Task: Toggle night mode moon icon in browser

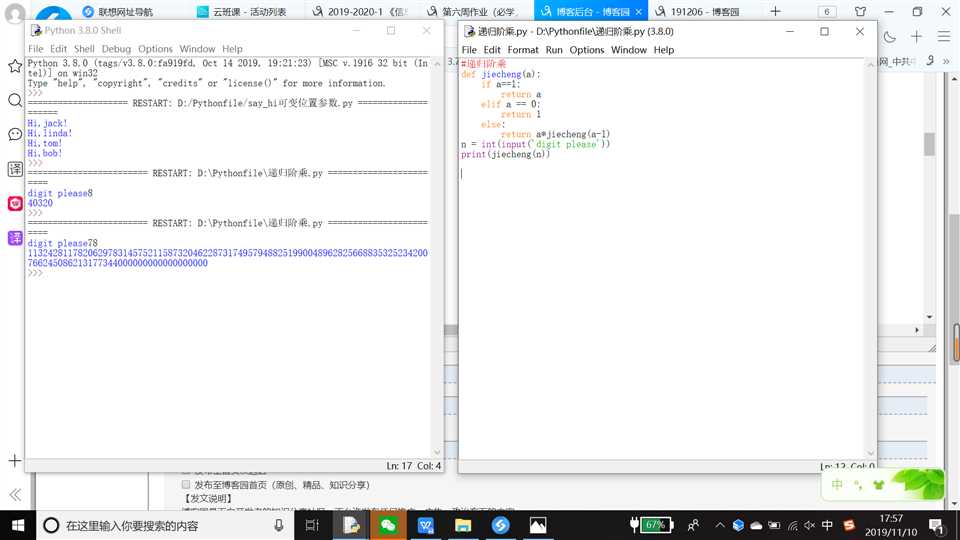Action: click(x=890, y=37)
